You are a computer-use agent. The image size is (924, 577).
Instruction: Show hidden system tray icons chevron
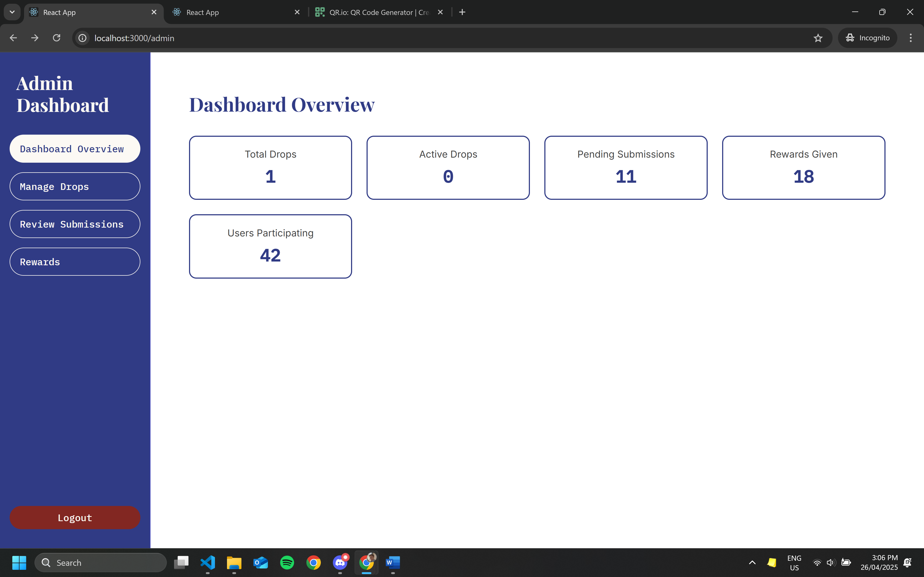pos(752,563)
